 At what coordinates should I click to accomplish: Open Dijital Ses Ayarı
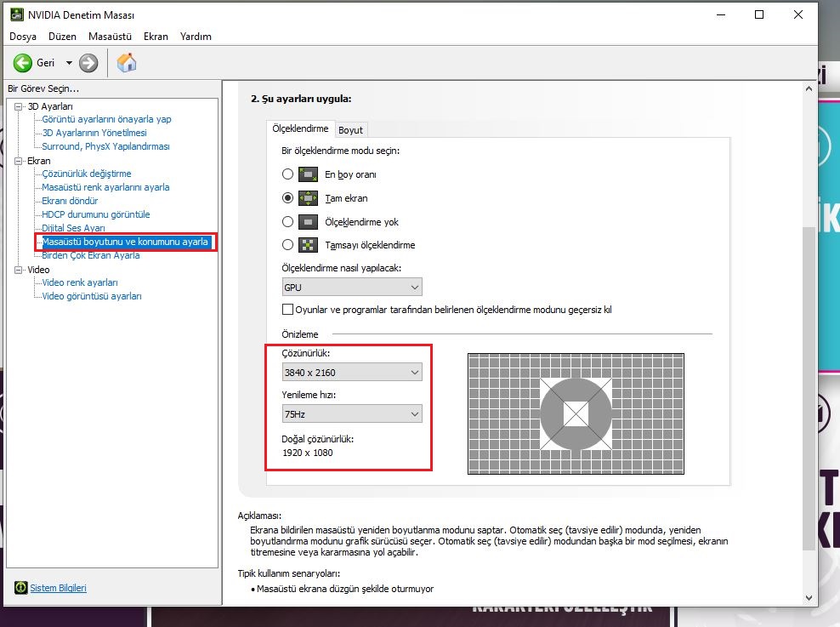pyautogui.click(x=73, y=228)
